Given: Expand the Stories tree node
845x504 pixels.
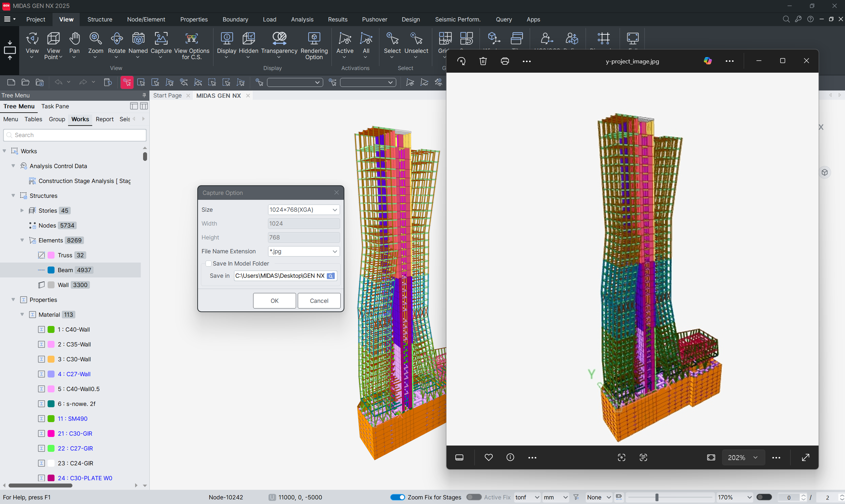Looking at the screenshot, I should click(22, 211).
